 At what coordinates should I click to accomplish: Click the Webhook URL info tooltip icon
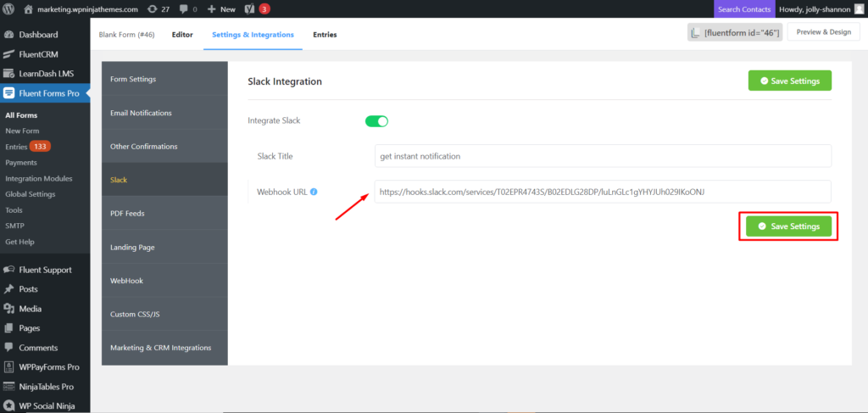tap(314, 193)
